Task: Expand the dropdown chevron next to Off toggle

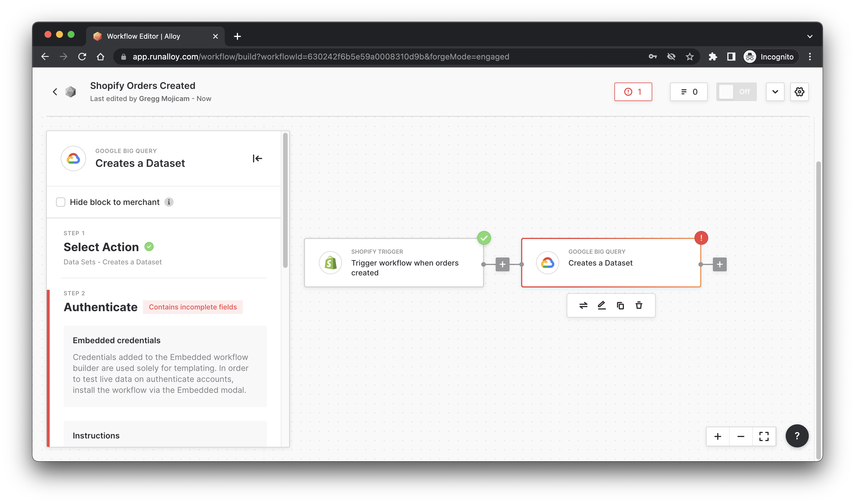Action: 775,92
